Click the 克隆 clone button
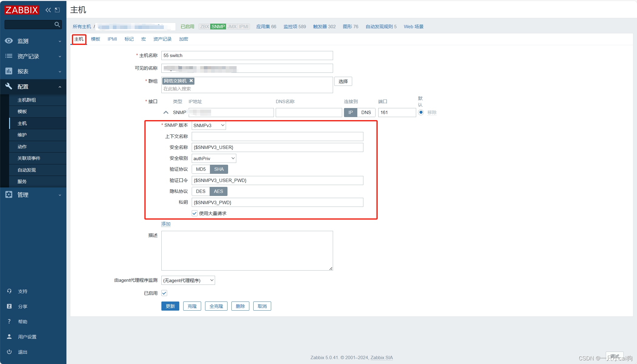Screen dimensions: 637x364 [192, 306]
